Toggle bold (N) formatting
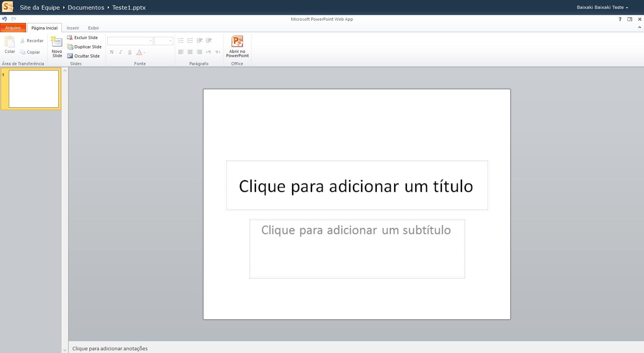This screenshot has width=644, height=353. tap(112, 52)
